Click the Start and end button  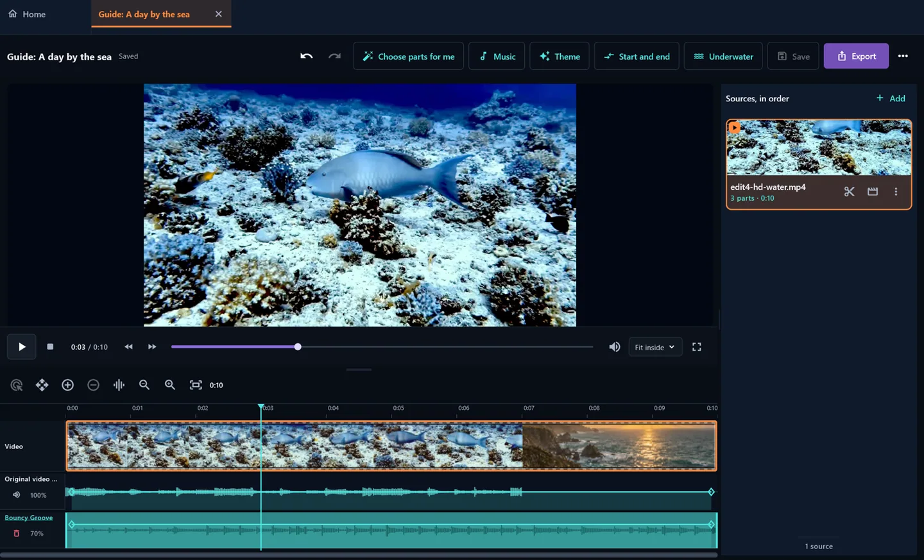[x=637, y=56]
